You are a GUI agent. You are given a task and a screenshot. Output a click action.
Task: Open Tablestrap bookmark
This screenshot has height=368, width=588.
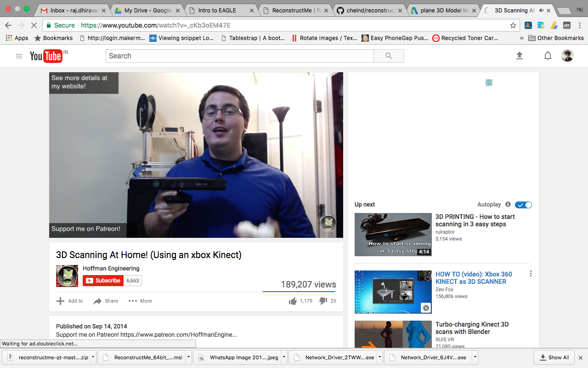coord(253,38)
